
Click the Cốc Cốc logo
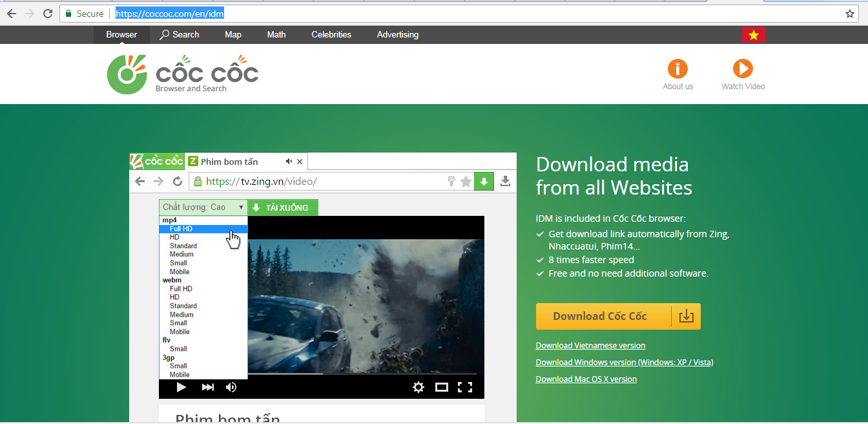click(183, 74)
